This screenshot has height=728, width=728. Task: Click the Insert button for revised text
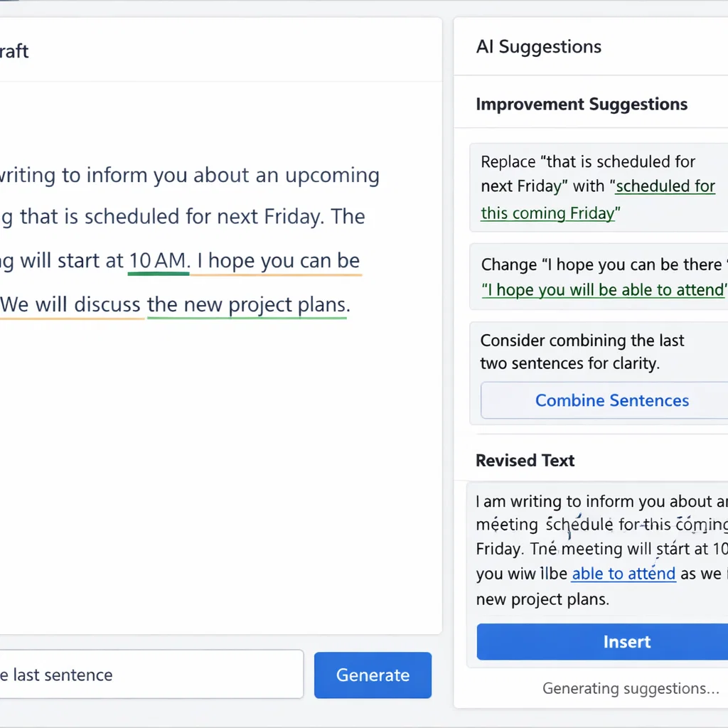coord(626,641)
